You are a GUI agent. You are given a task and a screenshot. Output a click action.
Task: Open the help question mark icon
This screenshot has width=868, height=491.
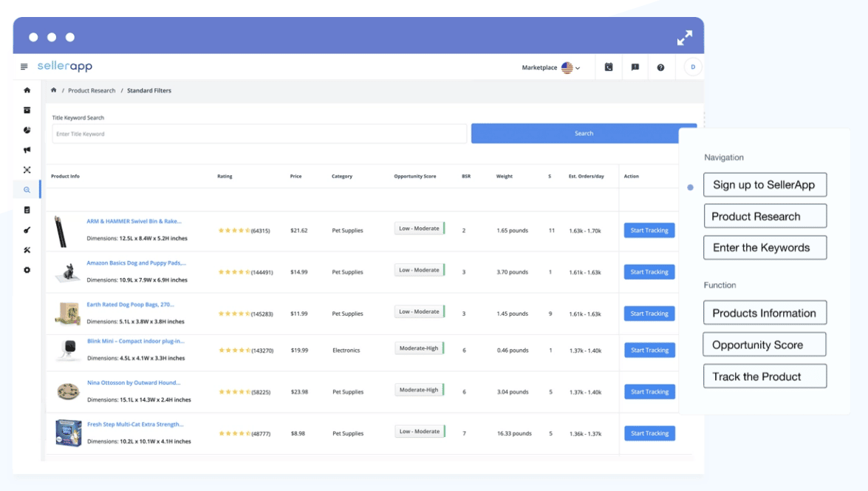click(660, 67)
